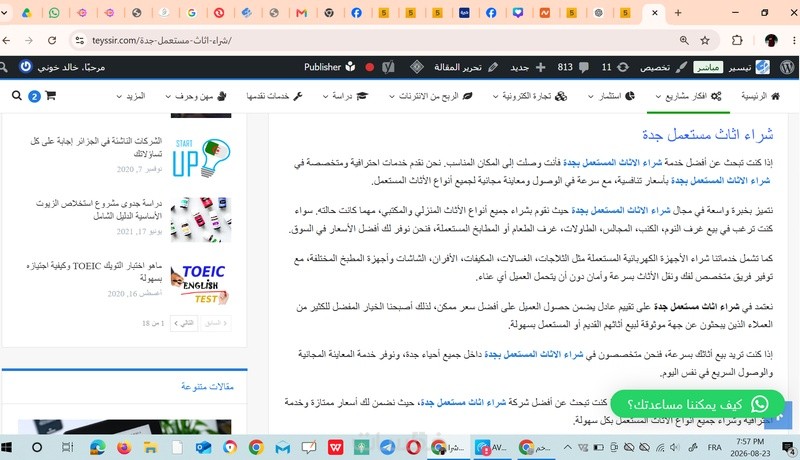Bookmark this page with the star icon

pyautogui.click(x=705, y=40)
